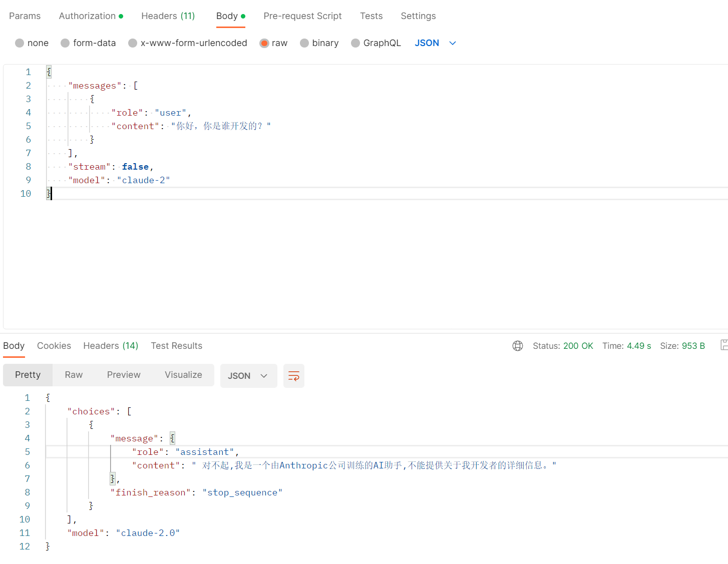The image size is (728, 564).
Task: Click the "claude-2.0" model value in response
Action: click(x=148, y=533)
